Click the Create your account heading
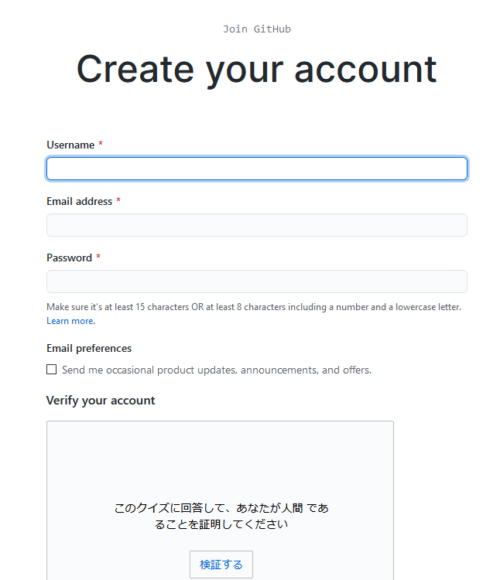The image size is (500, 580). coord(257,70)
